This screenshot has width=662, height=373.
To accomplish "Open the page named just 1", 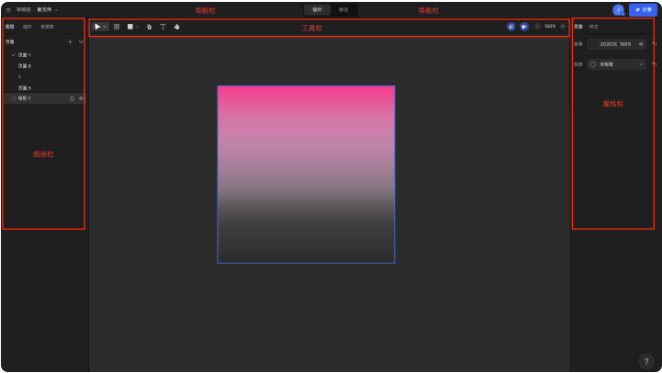I will pyautogui.click(x=44, y=77).
